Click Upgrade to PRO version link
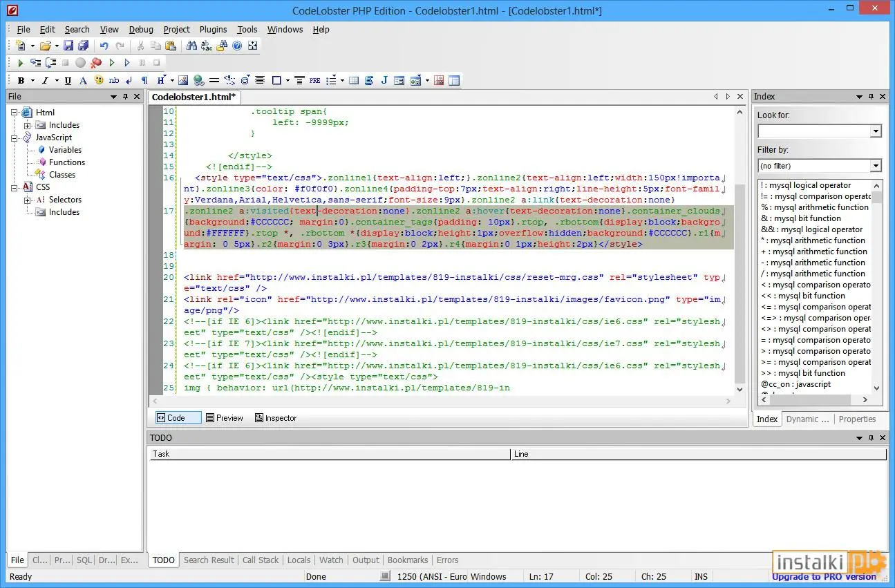 tap(824, 576)
